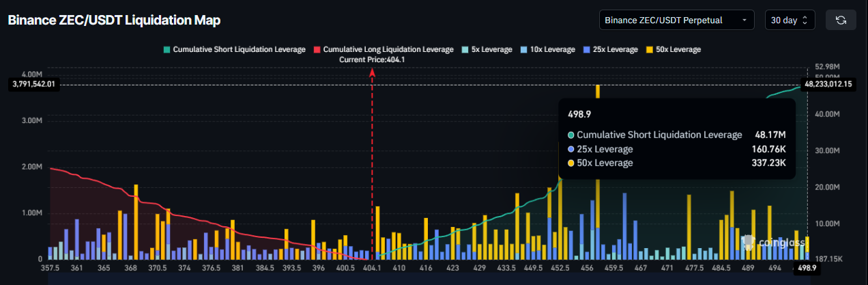Click the tooltip 48.17M cumulative short value
868x285 pixels.
pyautogui.click(x=771, y=135)
